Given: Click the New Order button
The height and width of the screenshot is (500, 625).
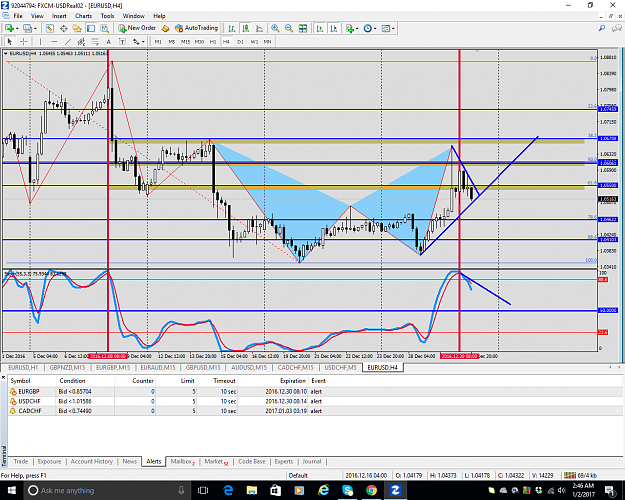Looking at the screenshot, I should 137,28.
